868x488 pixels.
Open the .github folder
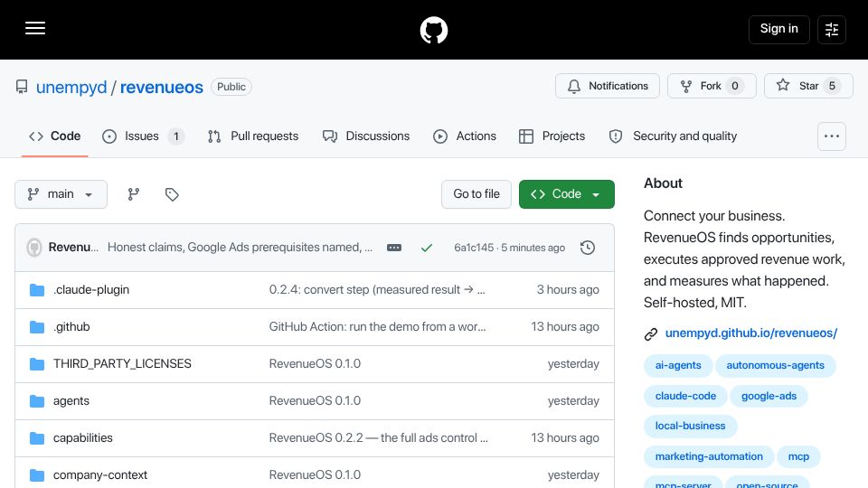(71, 326)
